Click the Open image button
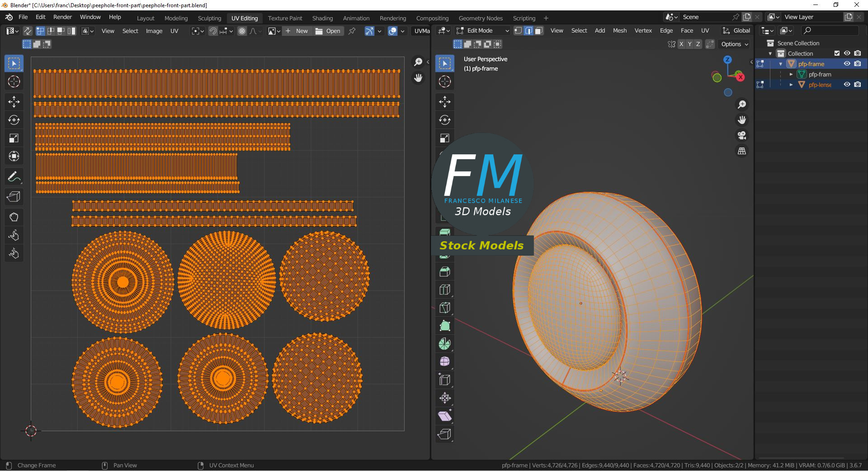Viewport: 868px width, 471px height. click(x=328, y=31)
